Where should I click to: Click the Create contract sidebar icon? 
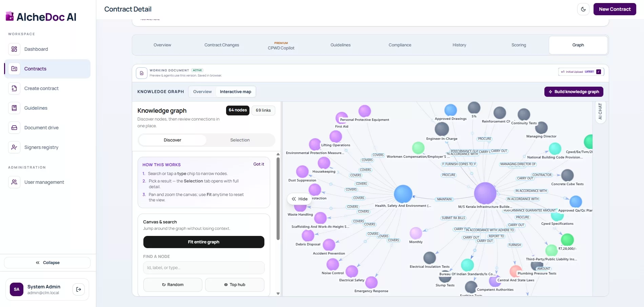click(14, 88)
